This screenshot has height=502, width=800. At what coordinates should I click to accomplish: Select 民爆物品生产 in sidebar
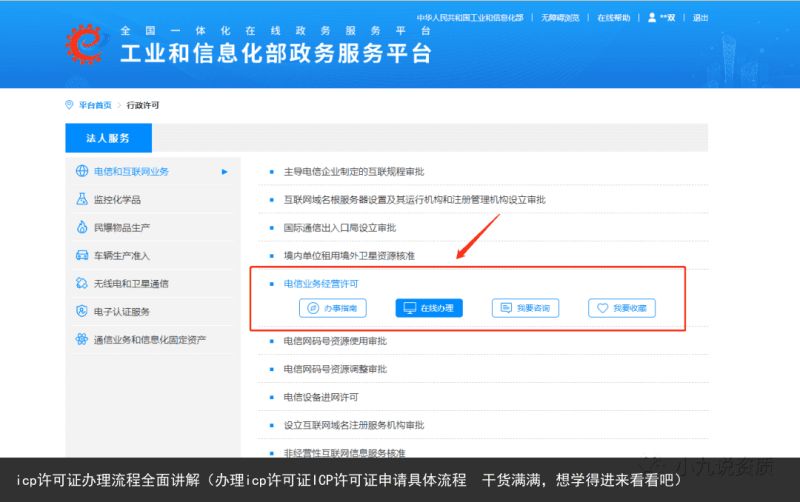pos(122,228)
